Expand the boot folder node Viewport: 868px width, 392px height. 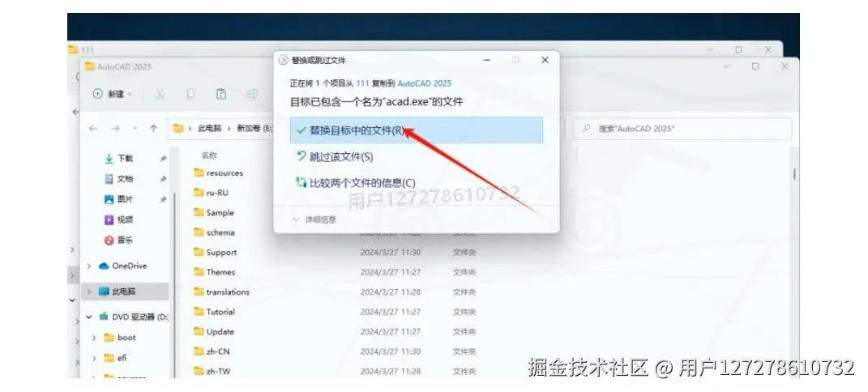pos(94,337)
